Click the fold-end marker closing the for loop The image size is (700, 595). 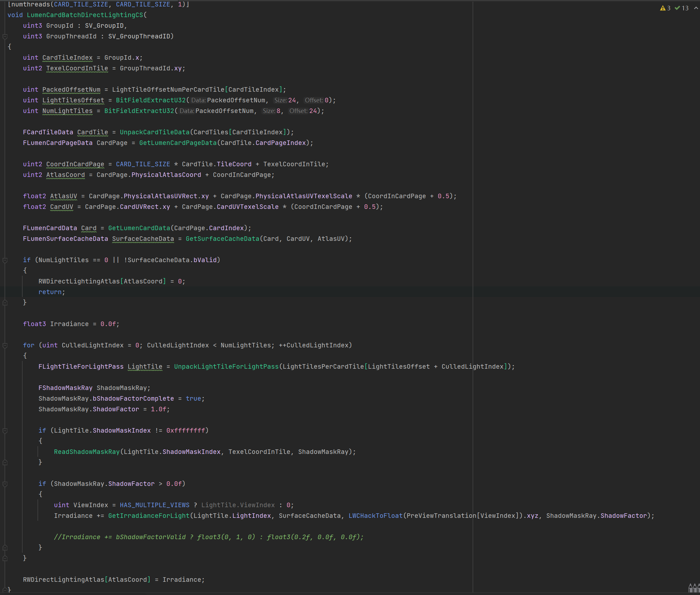click(5, 558)
